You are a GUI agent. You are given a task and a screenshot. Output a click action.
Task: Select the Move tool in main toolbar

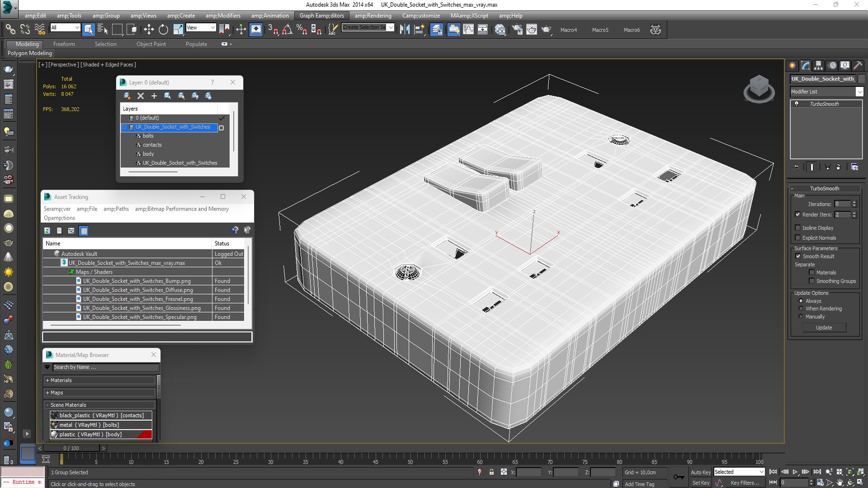tap(149, 30)
